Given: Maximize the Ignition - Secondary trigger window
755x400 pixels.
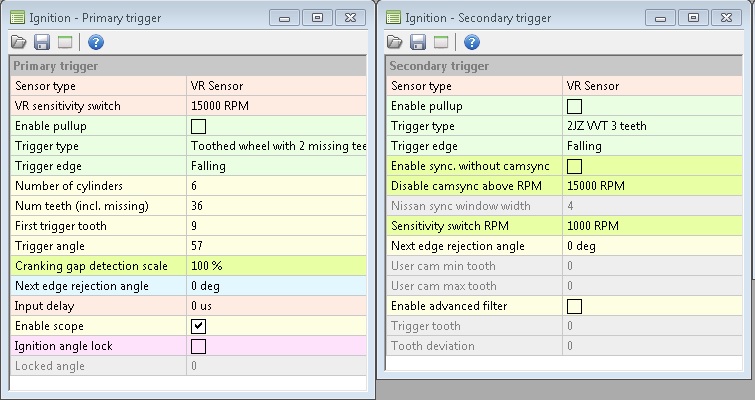Looking at the screenshot, I should 693,17.
